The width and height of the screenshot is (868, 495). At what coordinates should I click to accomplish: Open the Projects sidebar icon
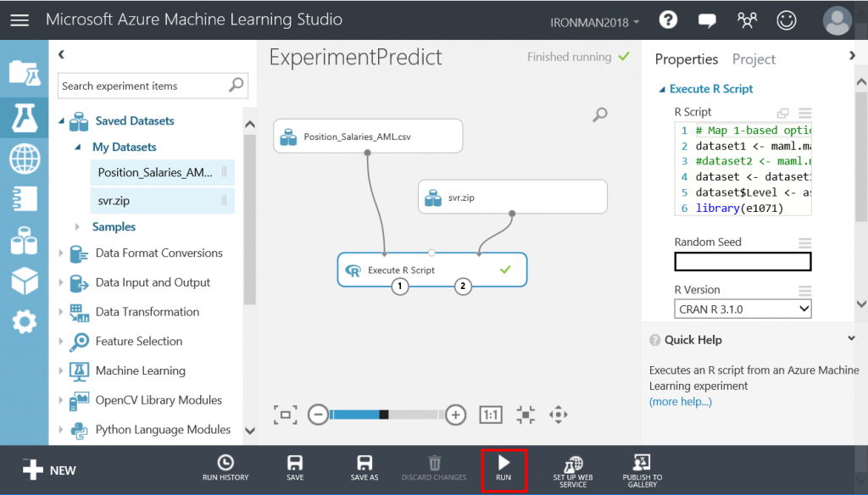pos(25,73)
